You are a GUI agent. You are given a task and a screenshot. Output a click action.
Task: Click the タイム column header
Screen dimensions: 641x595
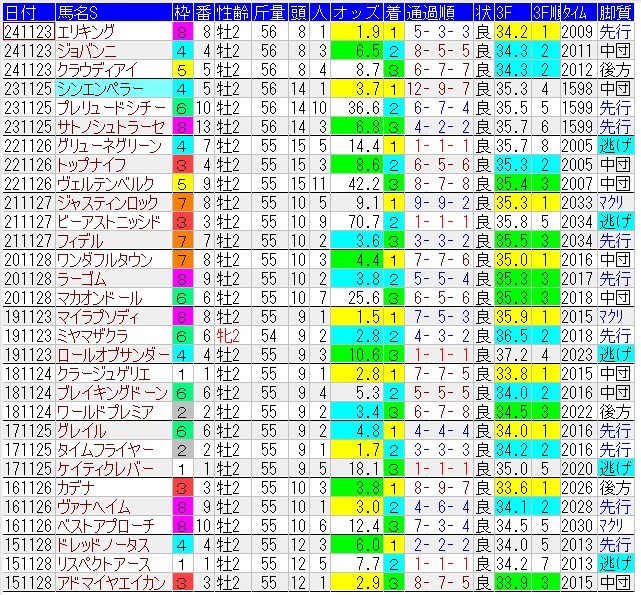(577, 11)
